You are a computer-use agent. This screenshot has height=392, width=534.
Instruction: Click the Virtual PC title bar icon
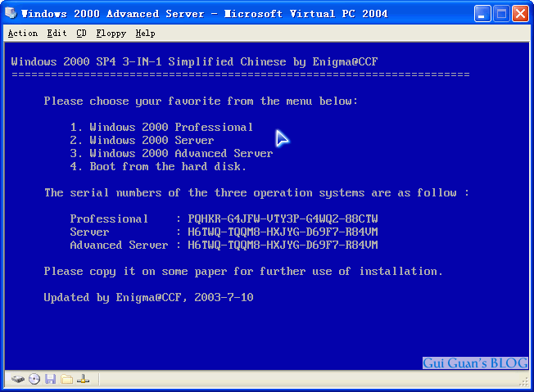tap(11, 14)
